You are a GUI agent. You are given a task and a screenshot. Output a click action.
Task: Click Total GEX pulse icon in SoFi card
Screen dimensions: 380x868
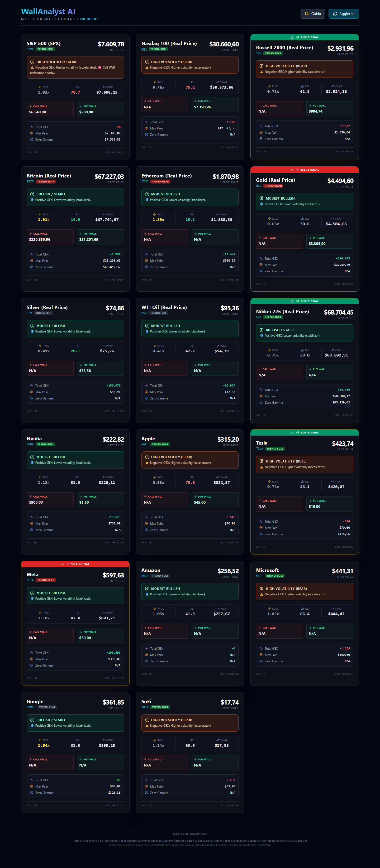146,780
